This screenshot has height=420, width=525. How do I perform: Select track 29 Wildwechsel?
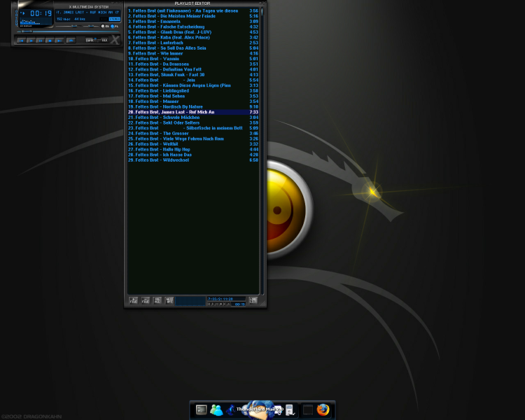point(193,160)
